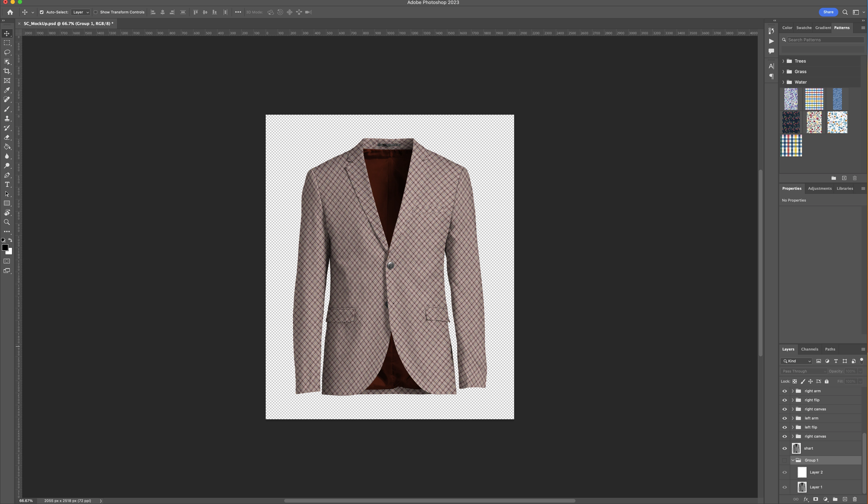Select the Lasso tool
The width and height of the screenshot is (868, 504).
(7, 52)
